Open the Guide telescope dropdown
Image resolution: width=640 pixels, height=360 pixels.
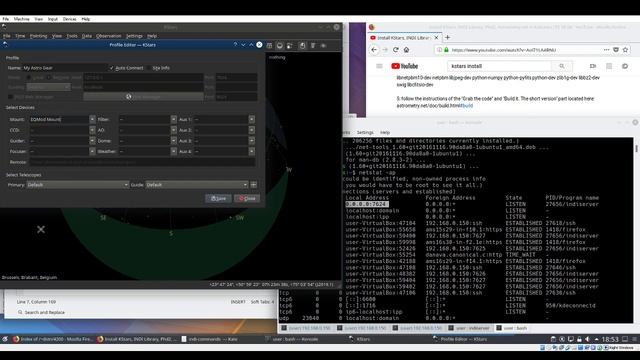point(197,185)
